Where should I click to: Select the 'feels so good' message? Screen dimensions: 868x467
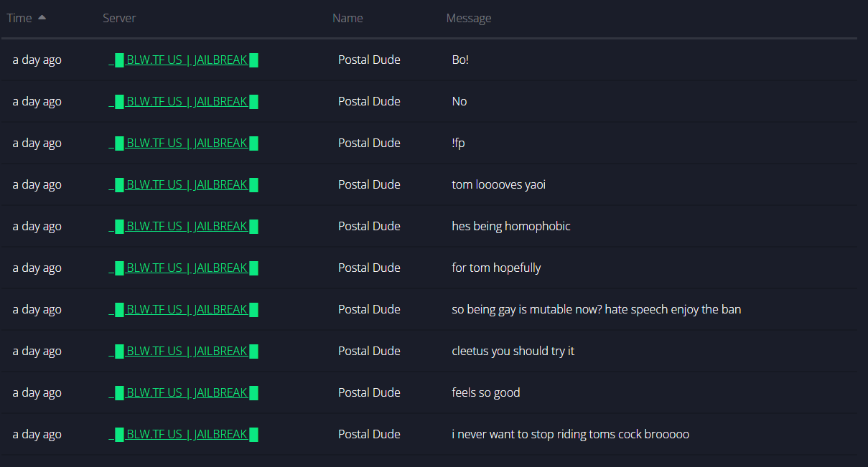pyautogui.click(x=486, y=393)
